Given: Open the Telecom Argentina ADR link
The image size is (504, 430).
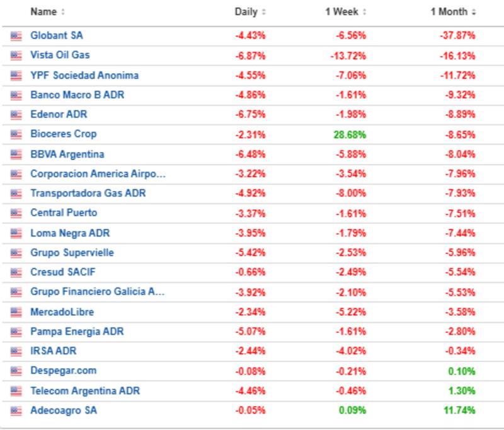Looking at the screenshot, I should pos(85,391).
